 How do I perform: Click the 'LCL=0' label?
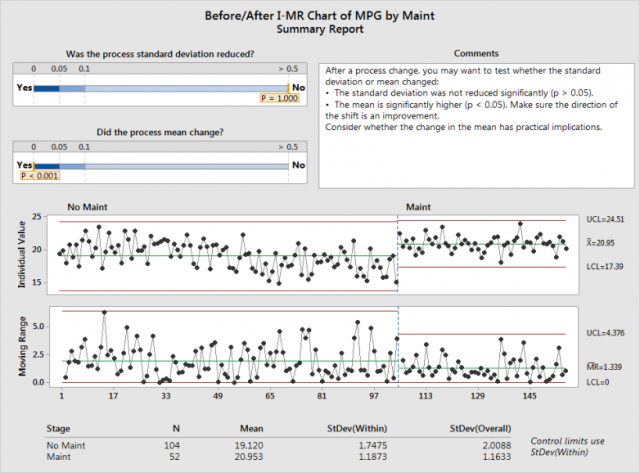pos(598,382)
